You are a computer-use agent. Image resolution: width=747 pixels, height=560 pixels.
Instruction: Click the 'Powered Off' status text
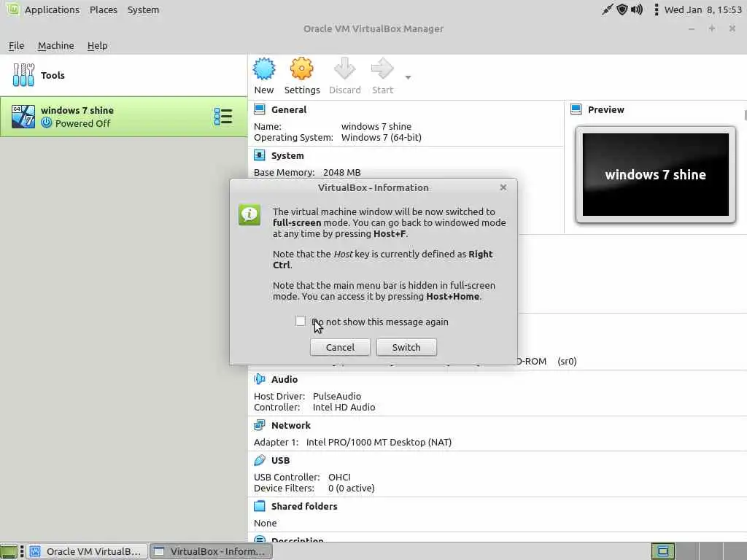coord(83,123)
